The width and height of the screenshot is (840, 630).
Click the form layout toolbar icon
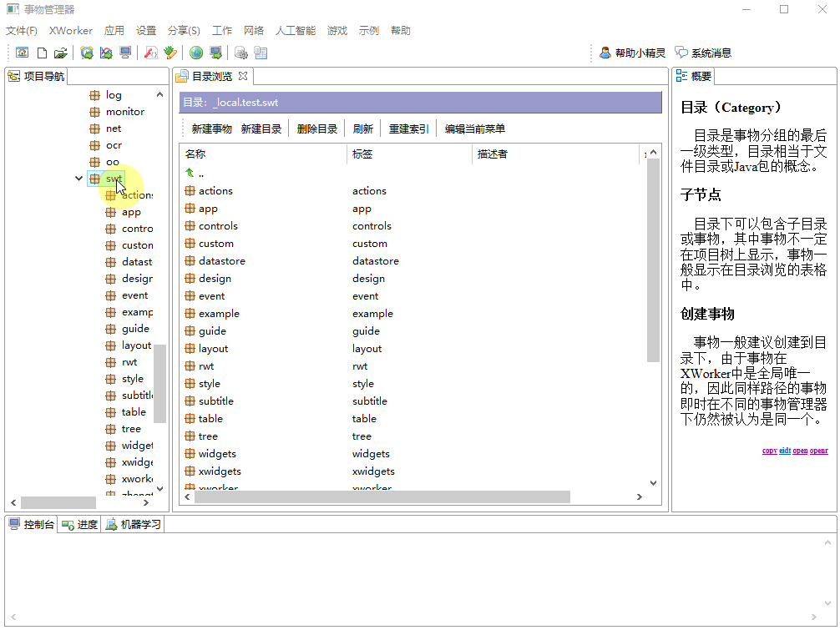(261, 53)
